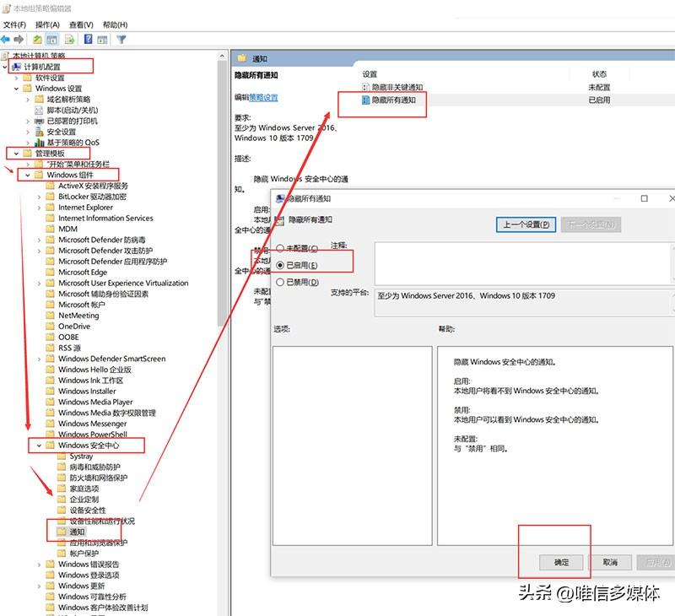Collapse the Windows 组件 node
675x616 pixels.
[28, 175]
